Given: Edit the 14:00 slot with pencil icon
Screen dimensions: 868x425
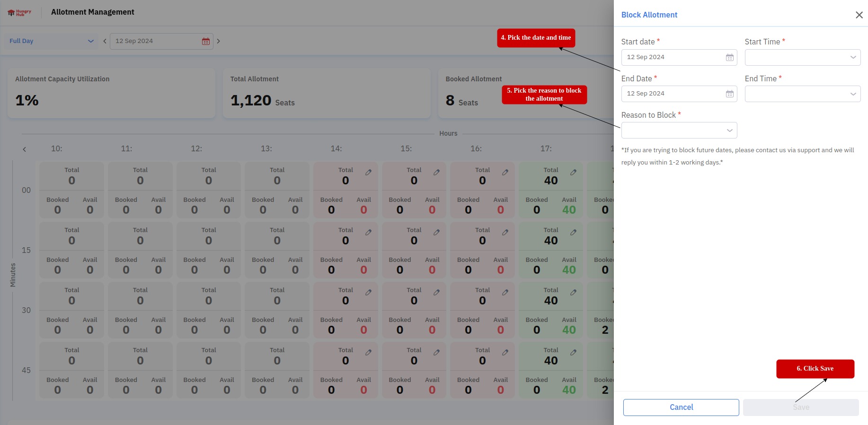Looking at the screenshot, I should click(x=368, y=173).
